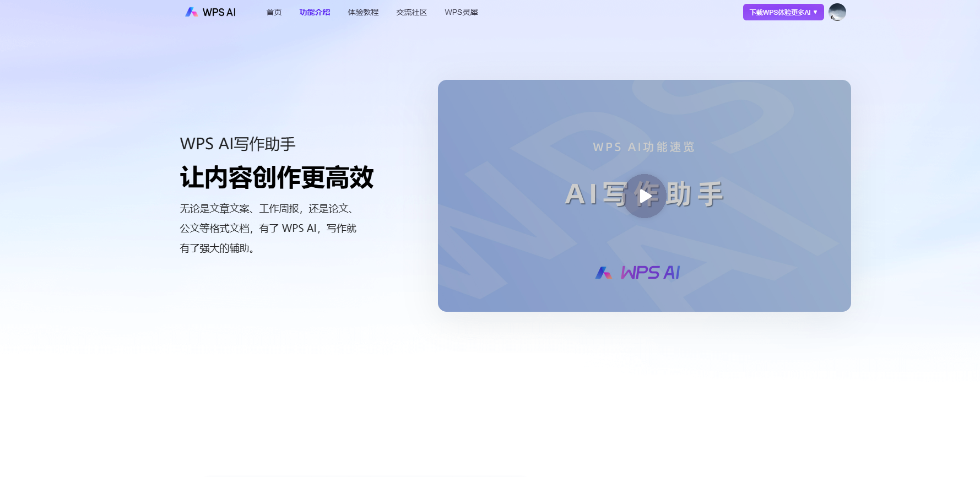980x477 pixels.
Task: Click the WPS AI写作助手 subtitle text
Action: [238, 144]
